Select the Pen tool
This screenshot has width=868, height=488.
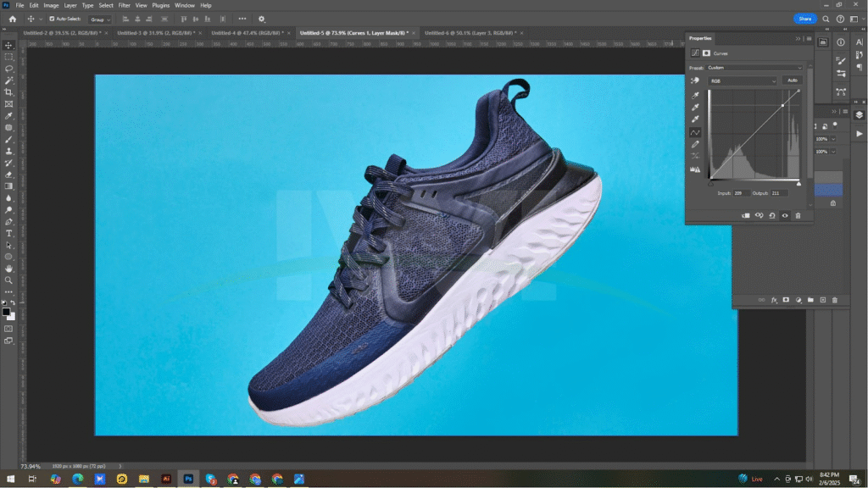point(8,222)
